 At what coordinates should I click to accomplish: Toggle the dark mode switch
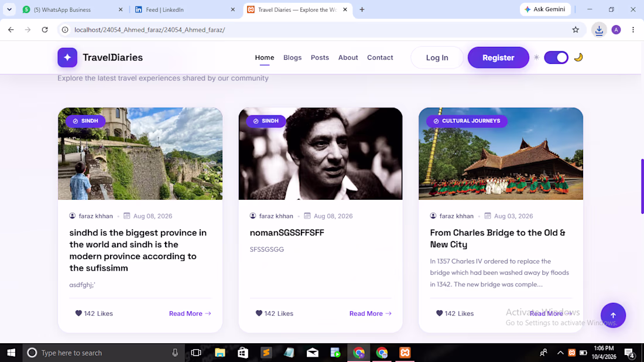(x=556, y=57)
